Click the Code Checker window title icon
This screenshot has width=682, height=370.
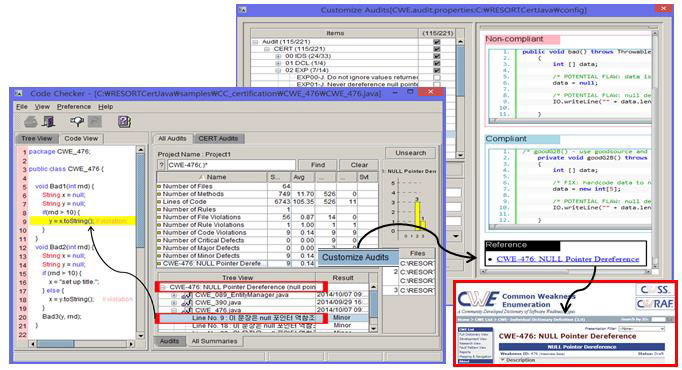tap(18, 93)
